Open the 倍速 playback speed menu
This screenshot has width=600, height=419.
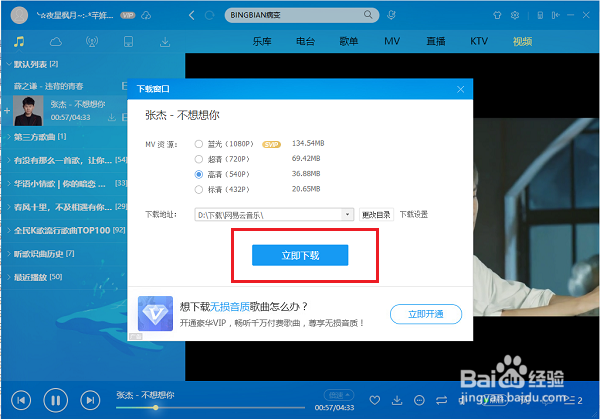point(339,395)
